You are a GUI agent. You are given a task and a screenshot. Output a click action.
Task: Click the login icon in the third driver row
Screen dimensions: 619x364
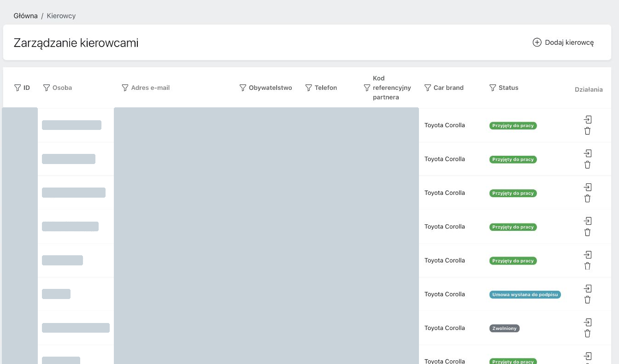[x=588, y=187]
